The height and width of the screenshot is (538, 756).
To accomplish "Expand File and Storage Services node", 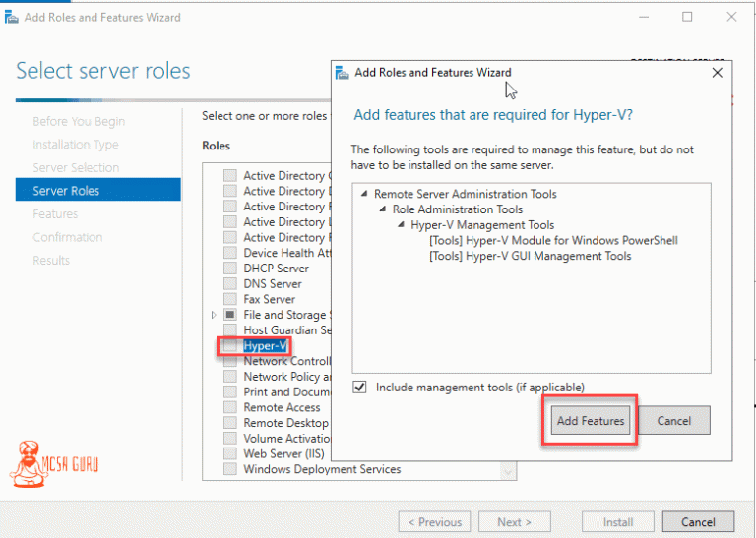I will pos(214,315).
